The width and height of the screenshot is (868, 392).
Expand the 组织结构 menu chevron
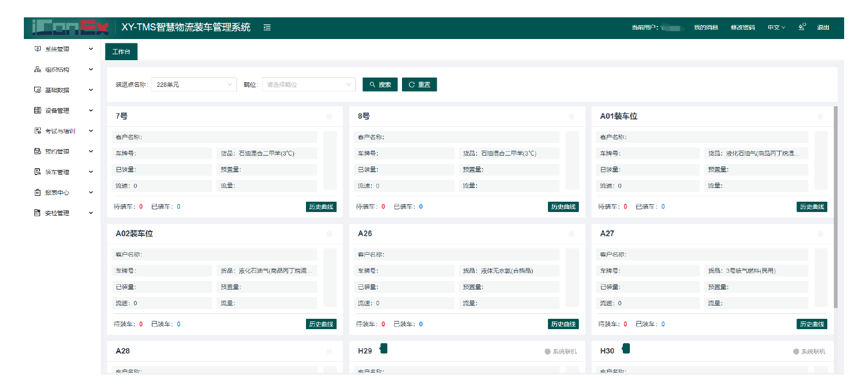91,69
